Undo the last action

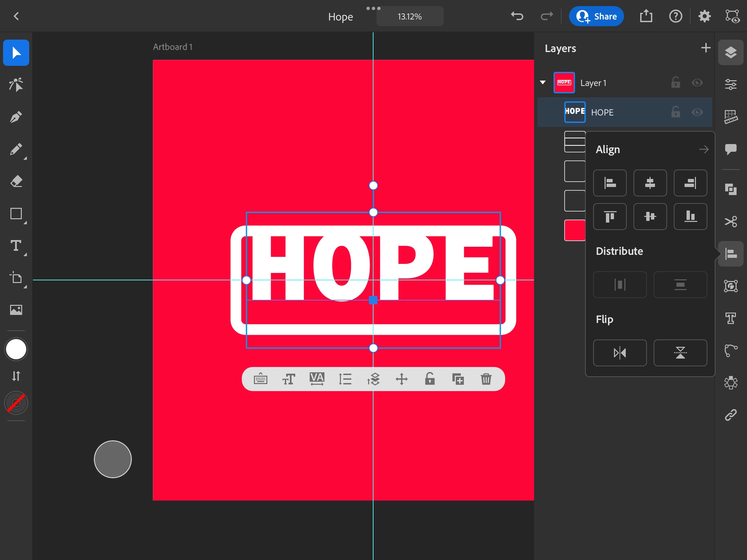point(517,16)
